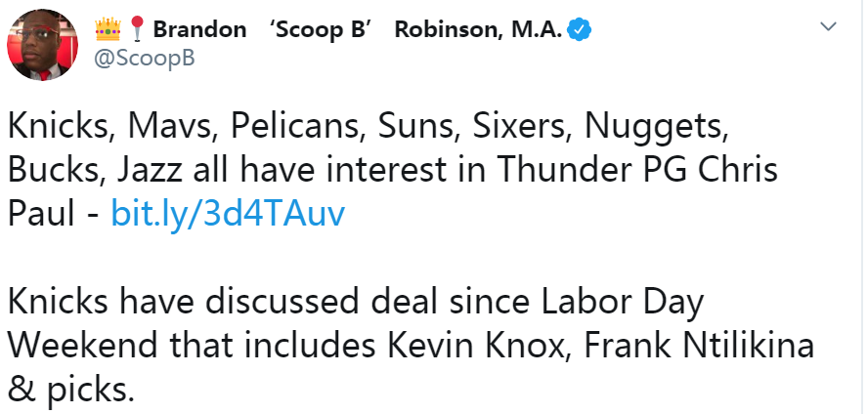Click 'Robinson, M.A.' in the display name

(478, 29)
